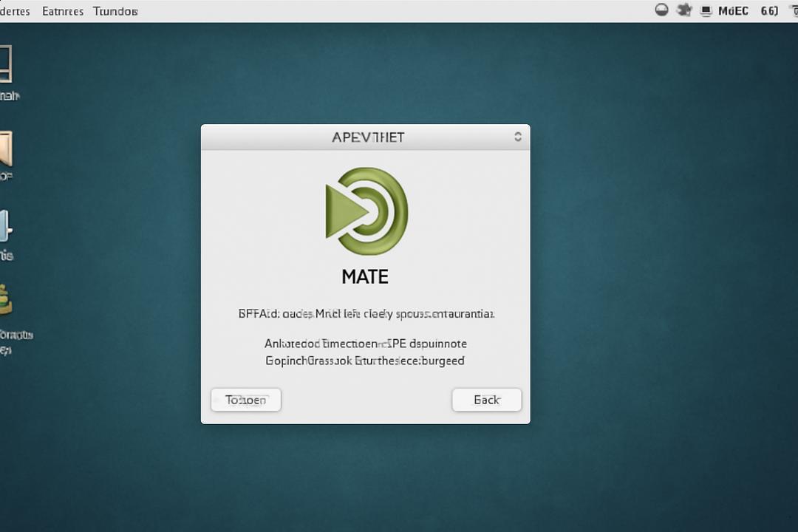Click the '66)' panel indicator
The image size is (798, 532).
(x=769, y=11)
